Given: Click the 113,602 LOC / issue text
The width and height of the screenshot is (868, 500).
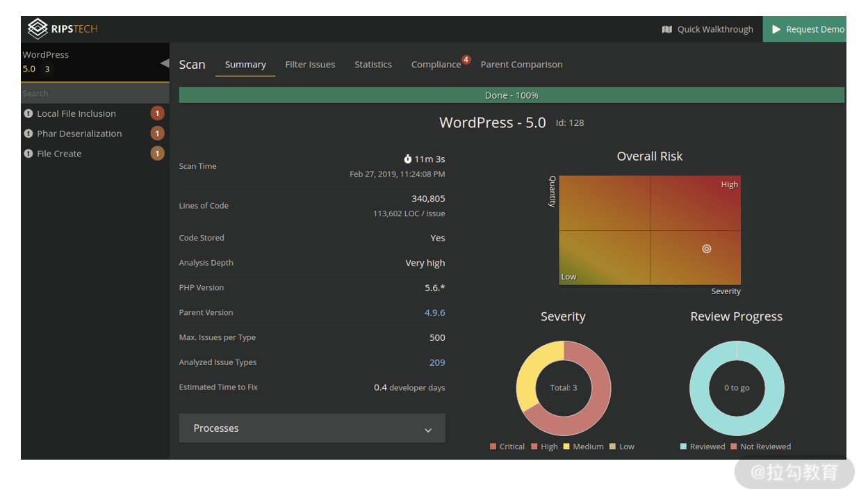Looking at the screenshot, I should click(x=409, y=213).
